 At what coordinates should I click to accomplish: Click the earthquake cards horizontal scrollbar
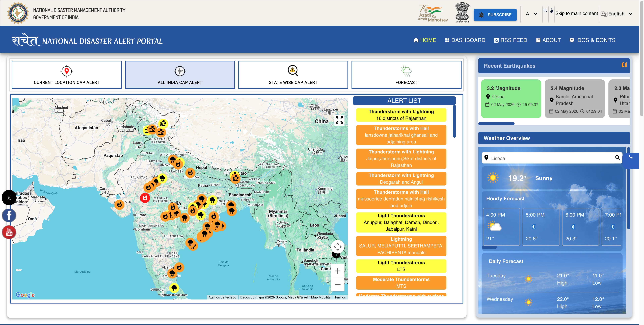pos(496,124)
